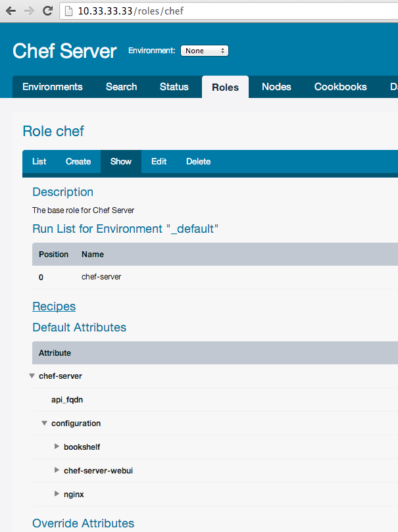Click the browser forward arrow
The image size is (398, 532).
(29, 11)
